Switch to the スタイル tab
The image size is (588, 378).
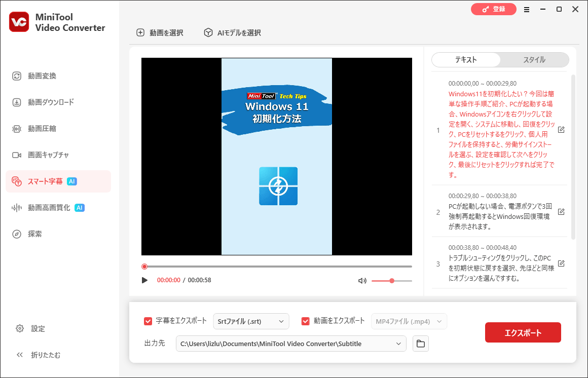pos(534,60)
